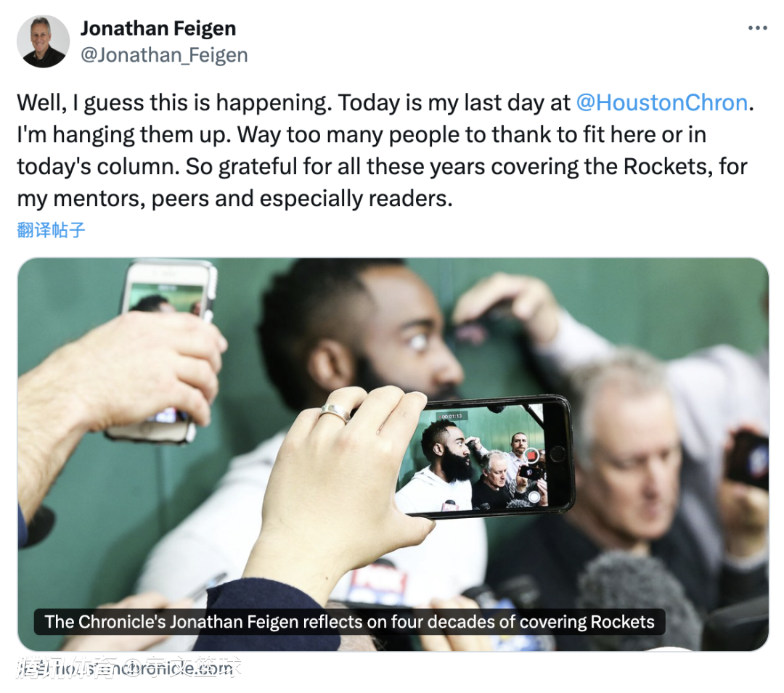This screenshot has height=693, width=784.
Task: Select the @Jonathan_Feigen handle
Action: tap(164, 55)
